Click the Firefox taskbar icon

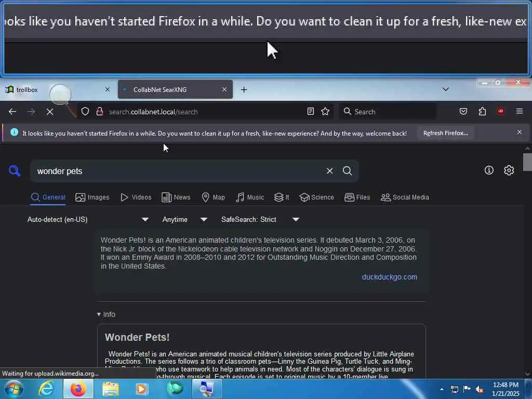point(78,389)
